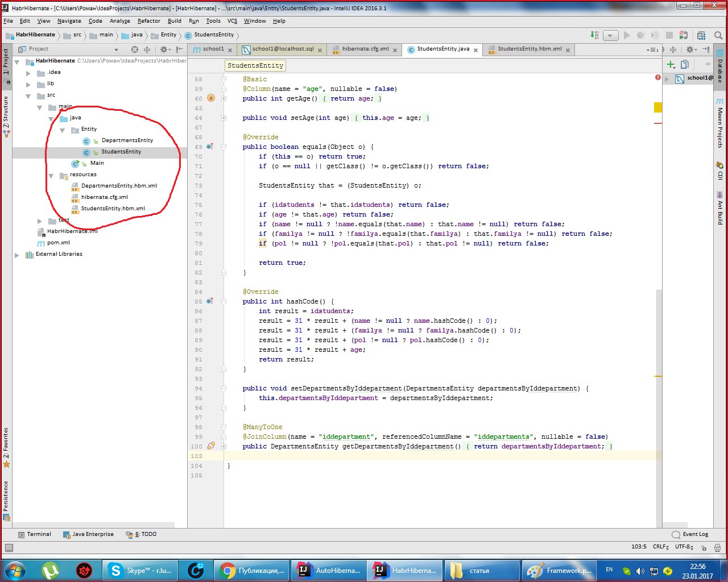728x582 pixels.
Task: Click the StudentsEntity structure breadcrumb label
Action: coord(255,66)
